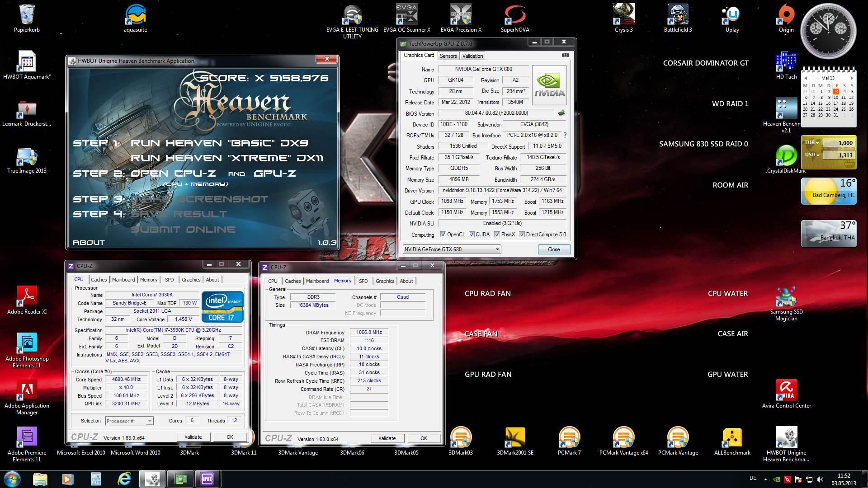Open the Processor #1 selection dropdown
This screenshot has width=868, height=488.
pos(129,421)
